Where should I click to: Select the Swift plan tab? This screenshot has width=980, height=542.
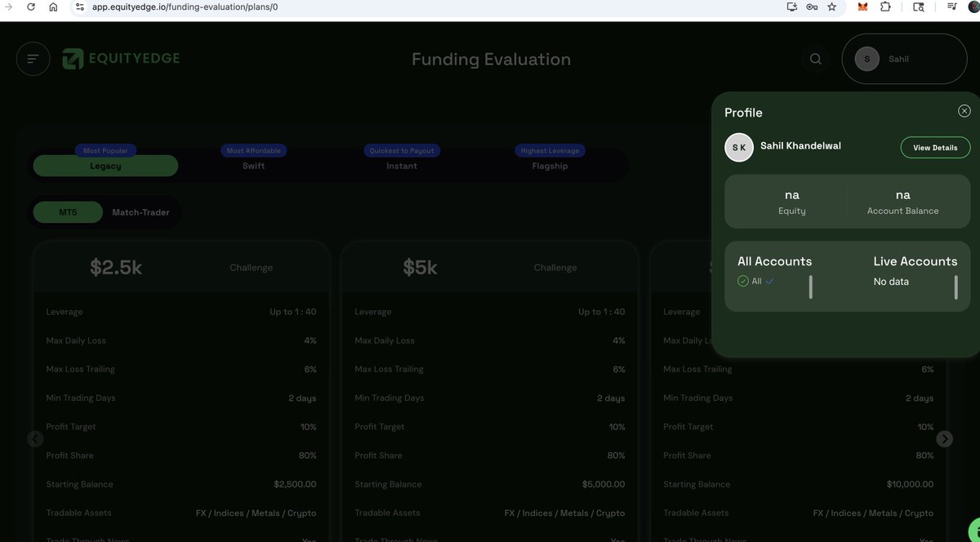coord(253,166)
